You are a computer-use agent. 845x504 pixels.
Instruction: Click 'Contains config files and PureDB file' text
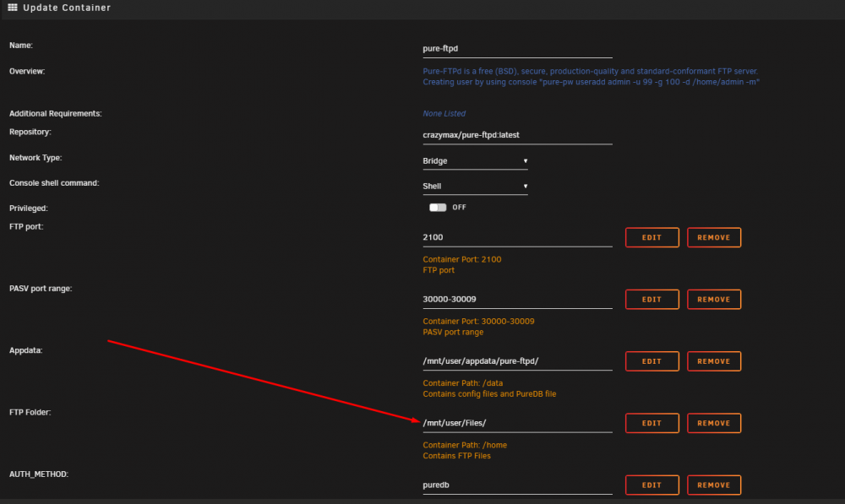(489, 394)
